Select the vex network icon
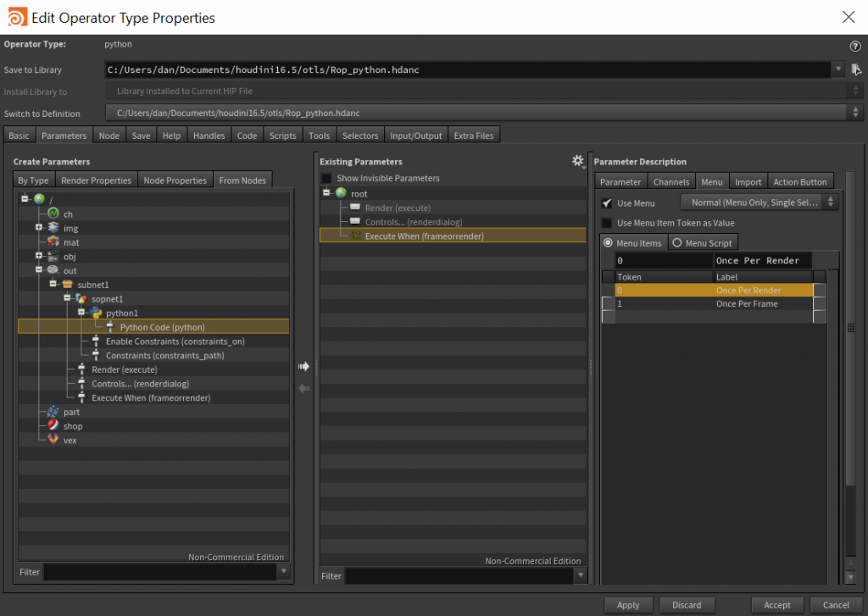This screenshot has height=616, width=868. click(53, 440)
